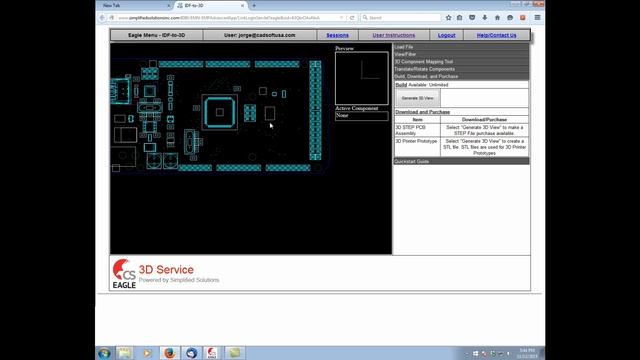This screenshot has height=360, width=640.
Task: Click the CS EAGLE 3D Service logo
Action: (165, 273)
